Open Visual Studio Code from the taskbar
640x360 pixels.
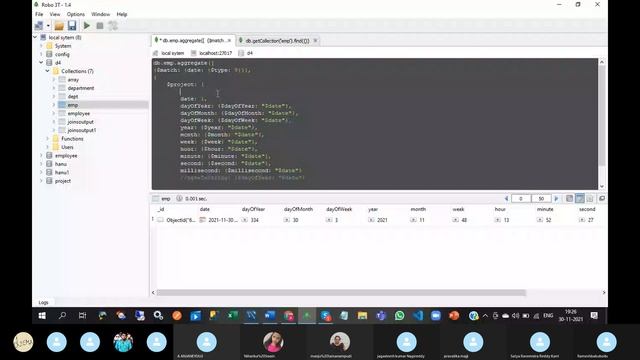418,316
